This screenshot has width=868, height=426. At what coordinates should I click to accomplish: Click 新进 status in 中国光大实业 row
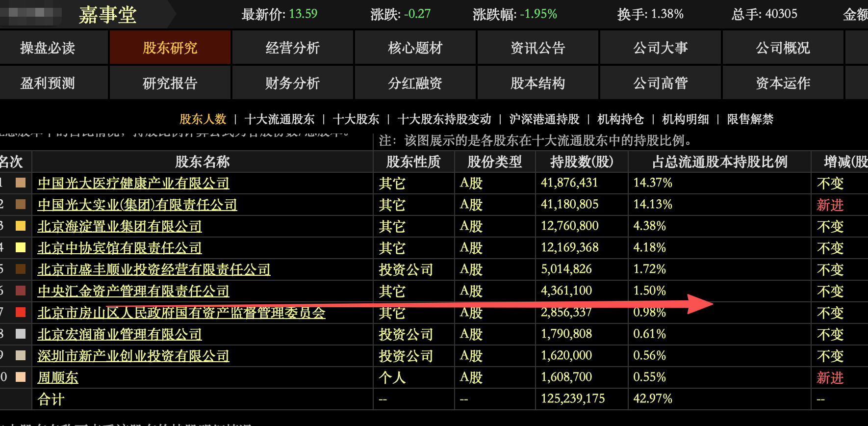tap(830, 205)
